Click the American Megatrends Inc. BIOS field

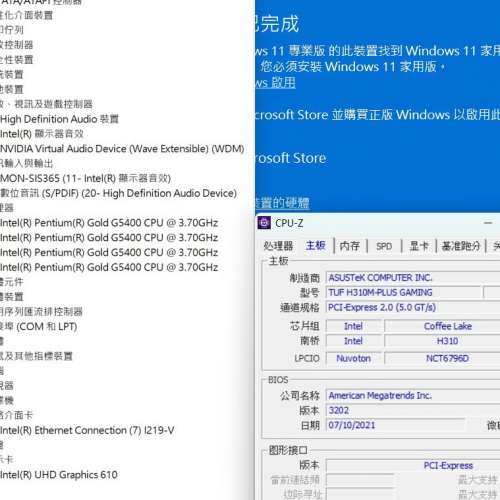(413, 396)
